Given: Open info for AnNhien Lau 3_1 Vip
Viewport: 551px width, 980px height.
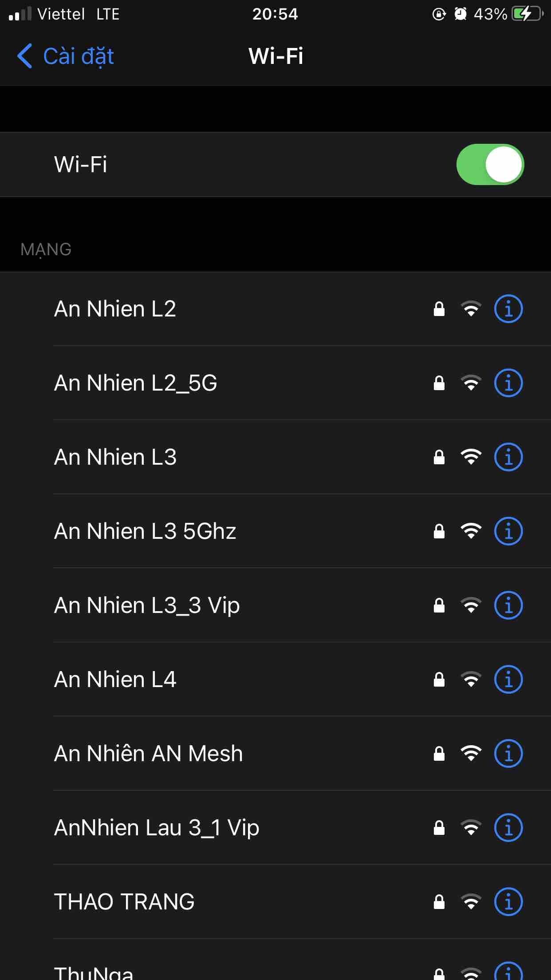Looking at the screenshot, I should [x=508, y=828].
